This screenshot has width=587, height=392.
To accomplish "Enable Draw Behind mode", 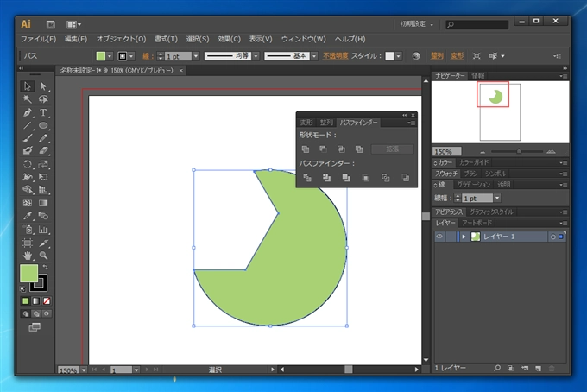I will [x=36, y=313].
